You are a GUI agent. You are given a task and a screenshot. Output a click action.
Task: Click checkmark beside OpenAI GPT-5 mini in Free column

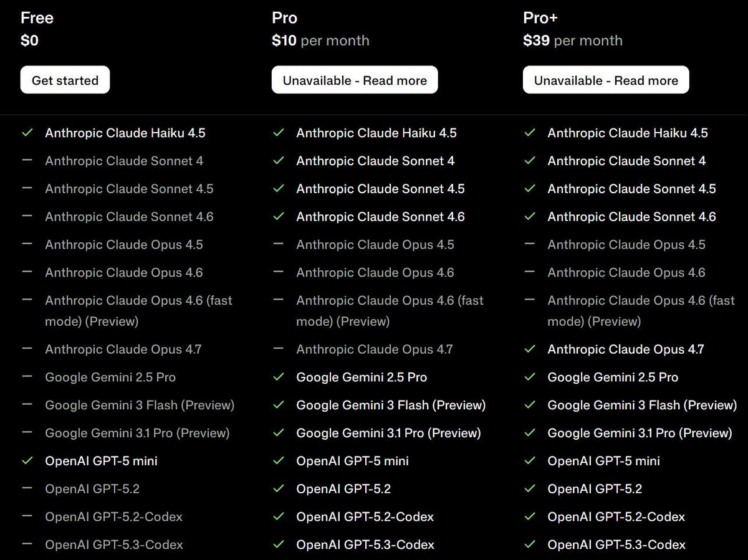(27, 461)
